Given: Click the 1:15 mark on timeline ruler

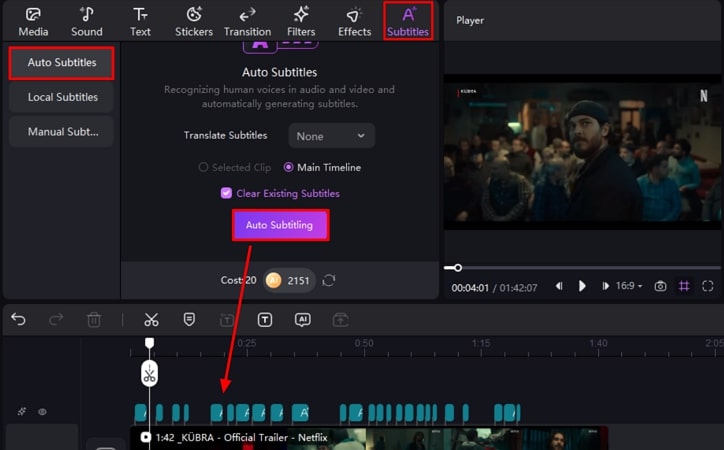Looking at the screenshot, I should point(481,343).
